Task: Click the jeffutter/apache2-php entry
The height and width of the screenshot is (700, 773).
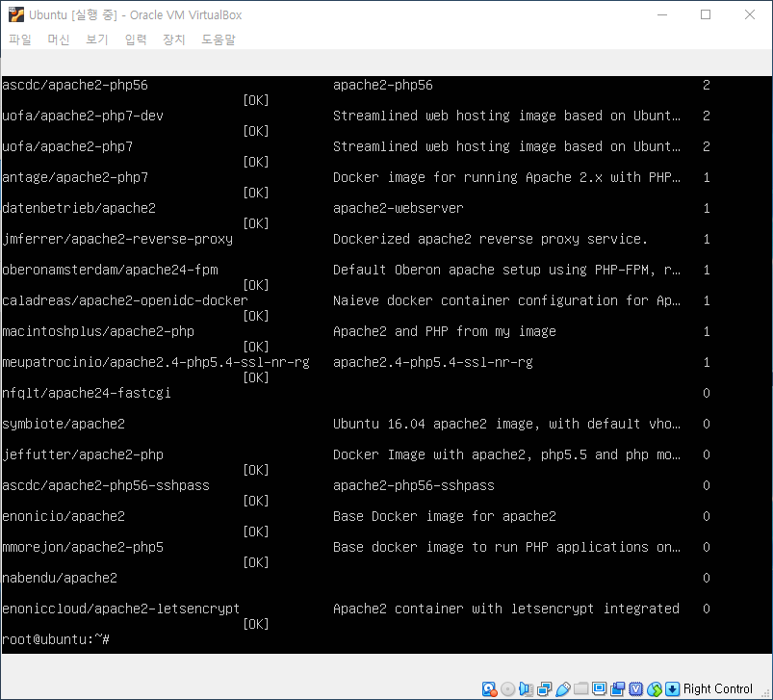Action: click(83, 454)
